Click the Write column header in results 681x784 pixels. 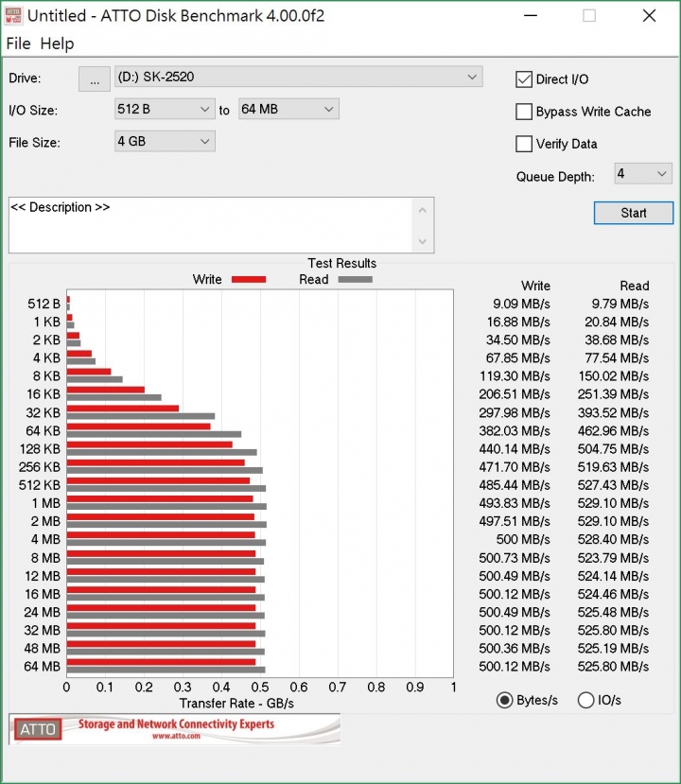[x=535, y=286]
